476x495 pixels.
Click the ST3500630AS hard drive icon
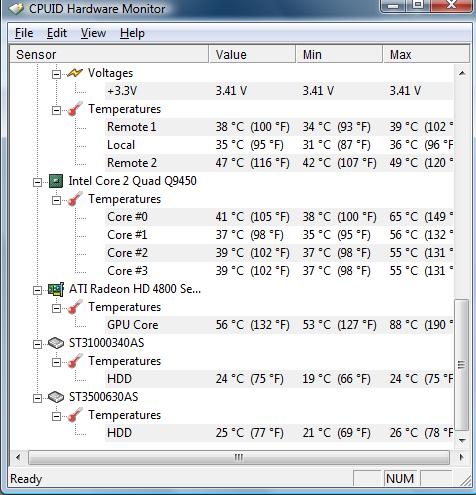tap(55, 397)
